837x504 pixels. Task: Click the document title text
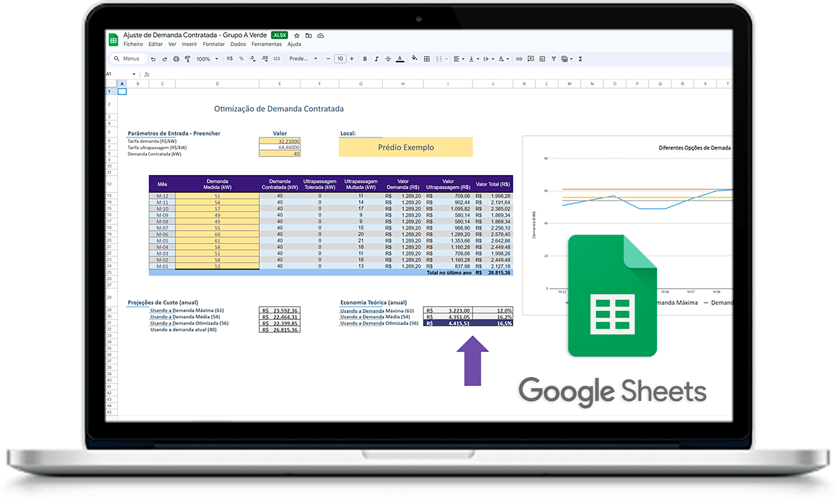[195, 35]
